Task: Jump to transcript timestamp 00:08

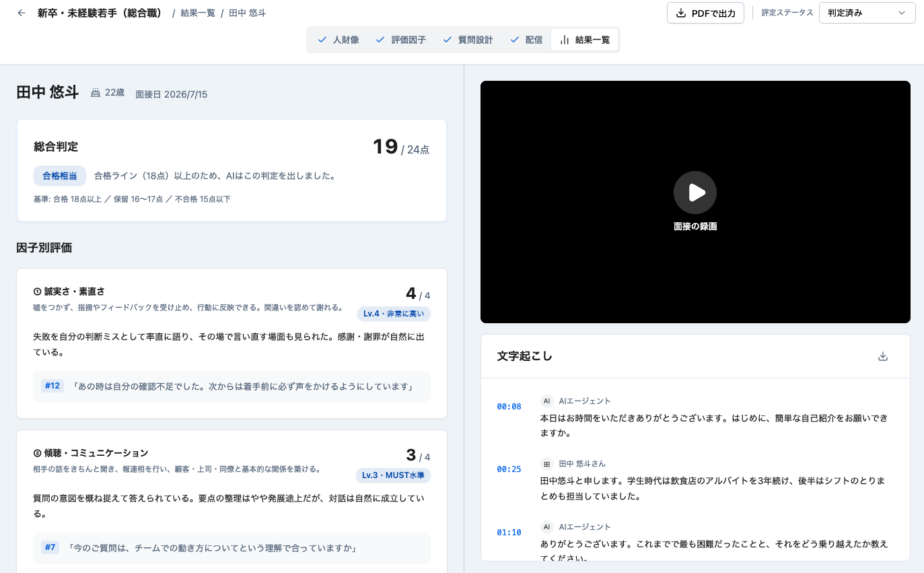Action: tap(509, 407)
